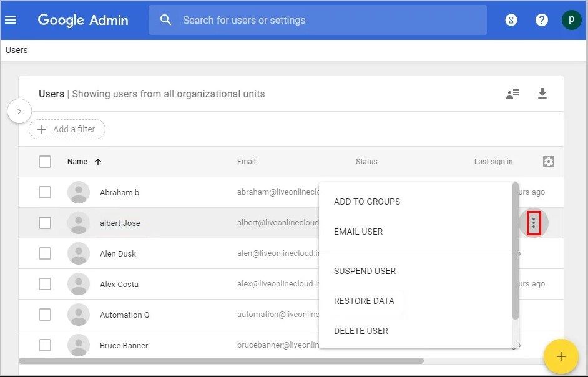Click the Add a filter button

pos(67,129)
